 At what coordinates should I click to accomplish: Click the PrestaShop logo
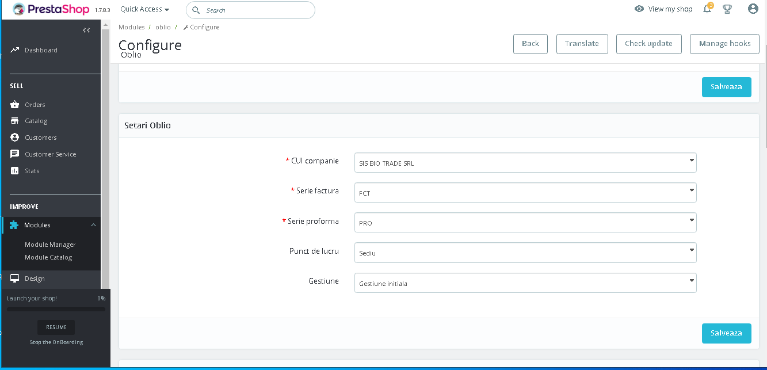[51, 9]
